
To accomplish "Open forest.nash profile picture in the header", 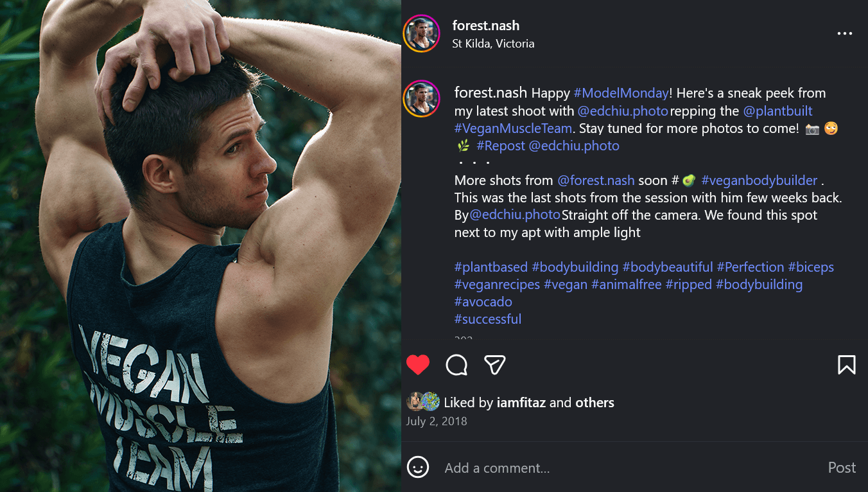I will (x=421, y=33).
